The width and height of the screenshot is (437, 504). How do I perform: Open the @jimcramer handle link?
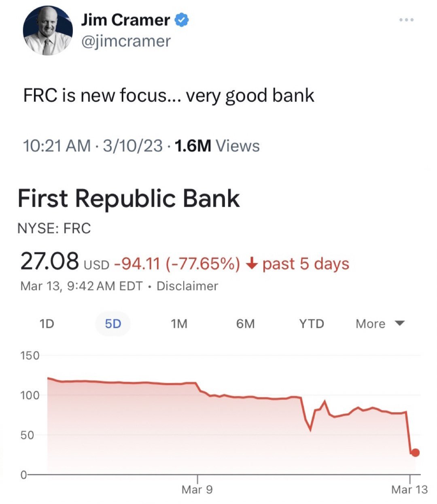[x=126, y=41]
